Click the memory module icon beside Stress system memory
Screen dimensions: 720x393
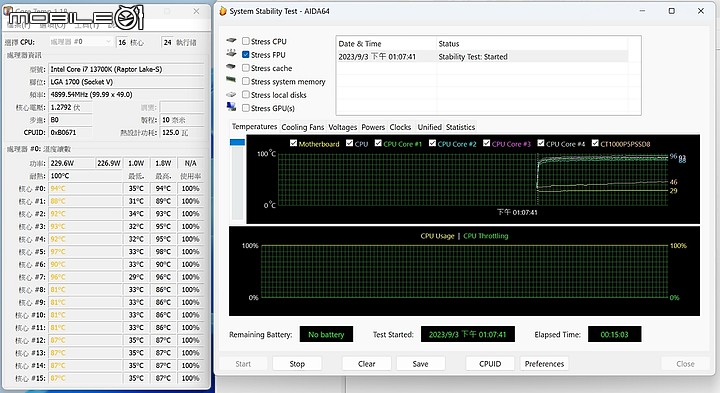(231, 80)
